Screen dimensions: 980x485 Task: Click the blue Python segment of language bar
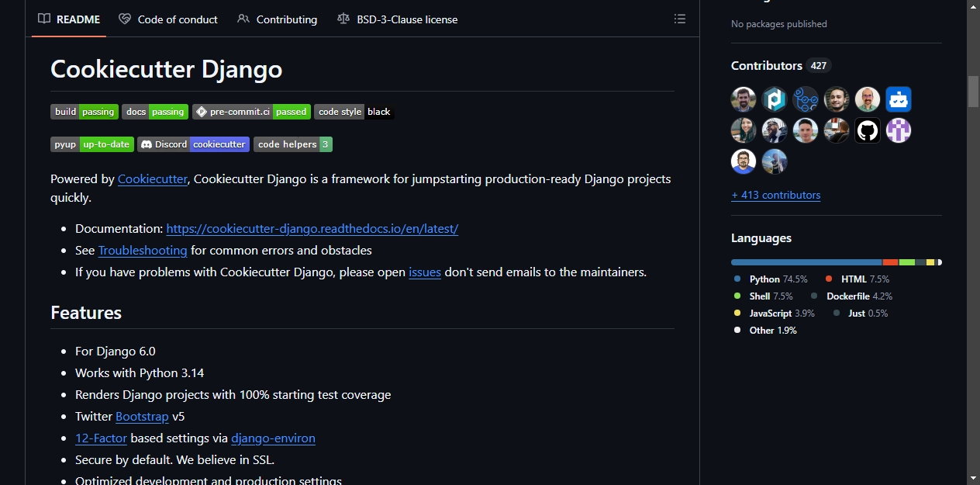coord(806,262)
